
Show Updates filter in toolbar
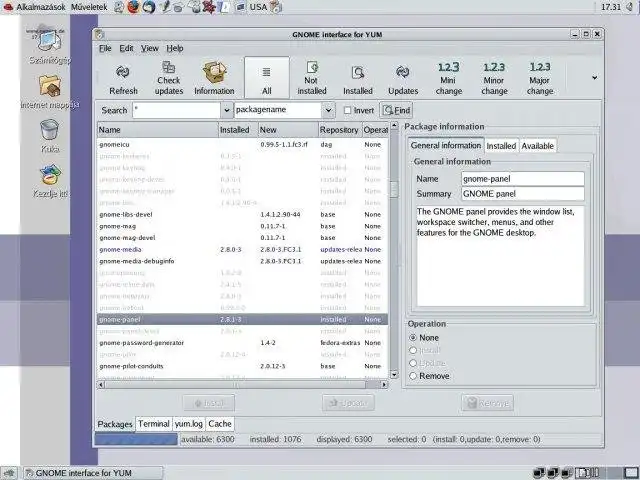pyautogui.click(x=403, y=80)
